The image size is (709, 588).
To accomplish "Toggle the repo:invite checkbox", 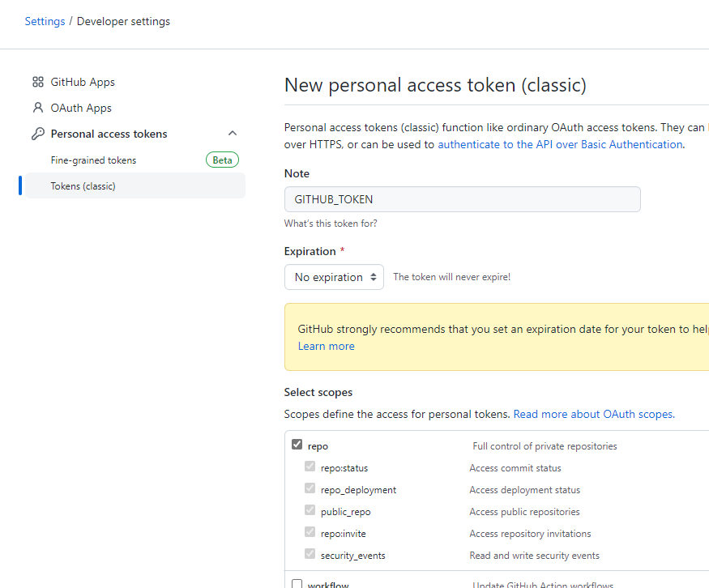I will pos(310,532).
